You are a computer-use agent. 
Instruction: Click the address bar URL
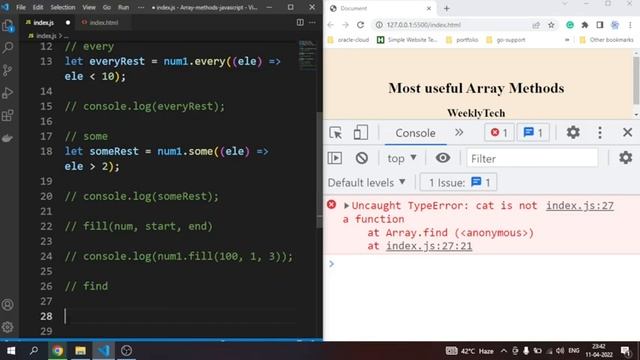[423, 25]
